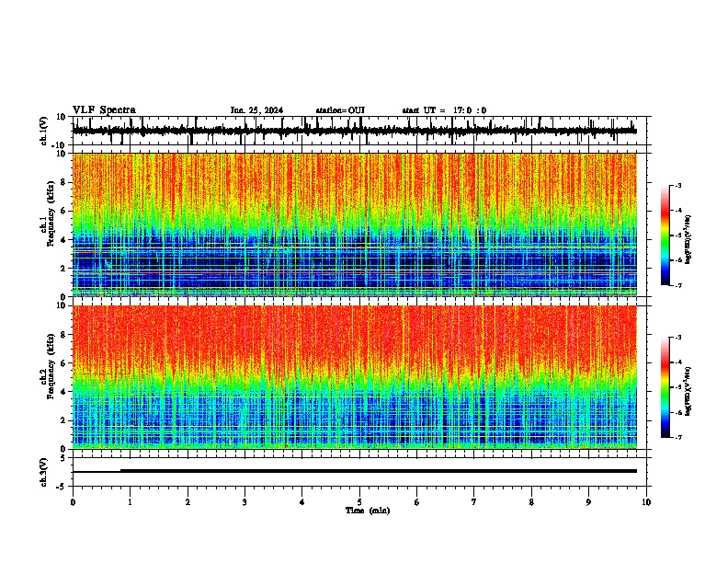Image resolution: width=728 pixels, height=563 pixels.
Task: Click the "ch.1 Frequency (kHz)" axis label
Action: coord(47,214)
